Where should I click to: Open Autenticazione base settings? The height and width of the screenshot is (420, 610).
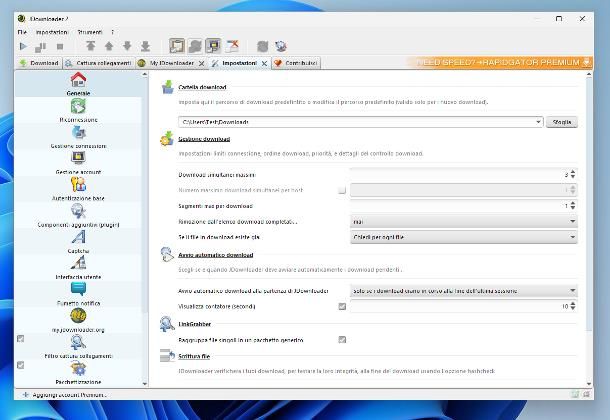tap(77, 188)
